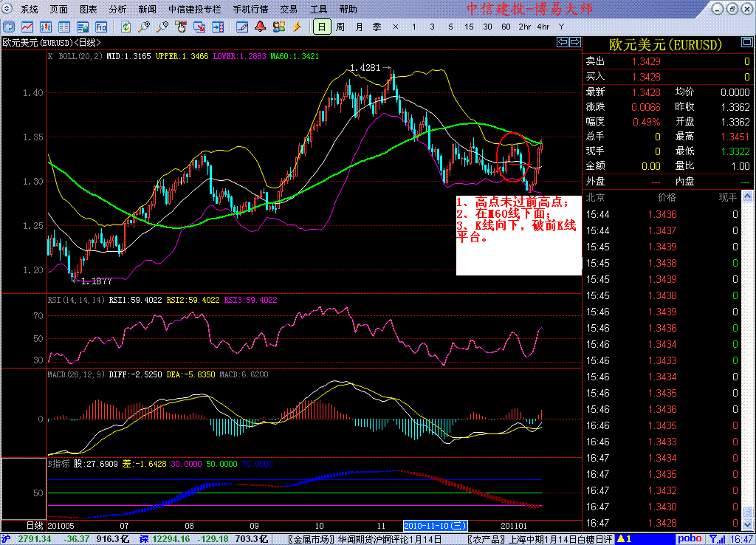Open the 手机行情 menu
756x545 pixels.
click(251, 9)
